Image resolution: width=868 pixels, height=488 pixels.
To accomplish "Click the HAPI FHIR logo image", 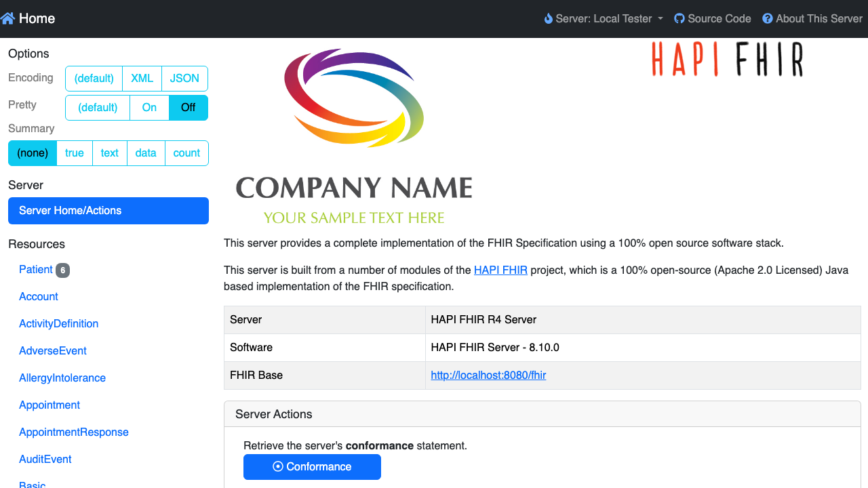I will tap(728, 59).
